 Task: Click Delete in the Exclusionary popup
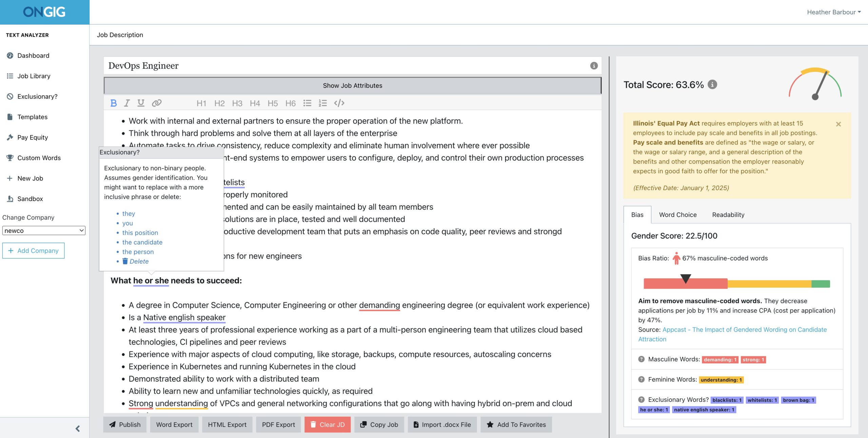tap(135, 261)
